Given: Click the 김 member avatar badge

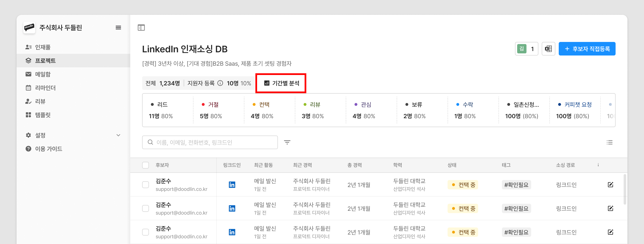Looking at the screenshot, I should (521, 49).
